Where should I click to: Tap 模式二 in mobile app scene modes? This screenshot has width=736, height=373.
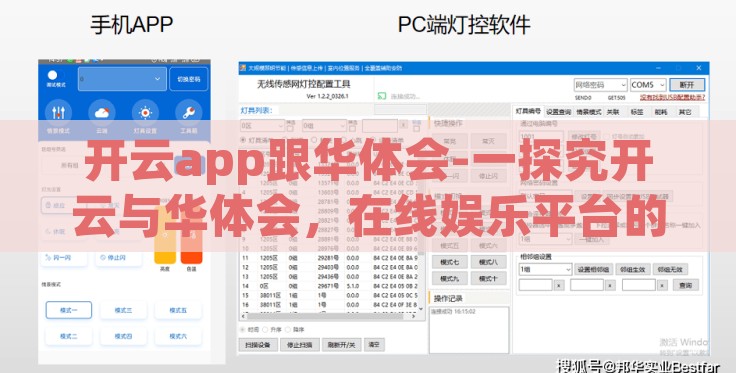click(69, 336)
